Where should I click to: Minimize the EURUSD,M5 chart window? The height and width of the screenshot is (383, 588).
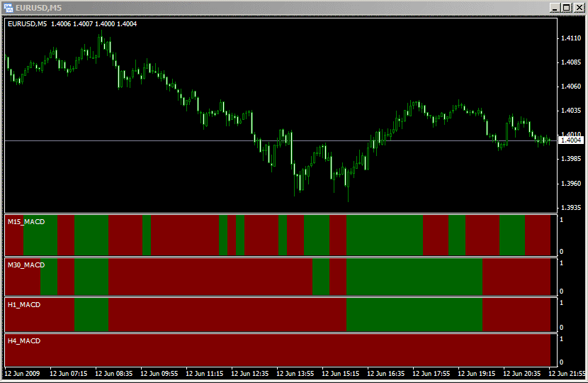click(x=555, y=8)
